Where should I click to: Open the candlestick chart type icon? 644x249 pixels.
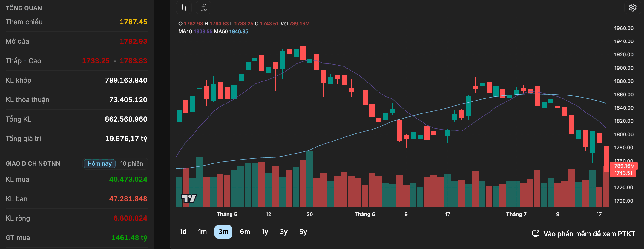[x=184, y=8]
